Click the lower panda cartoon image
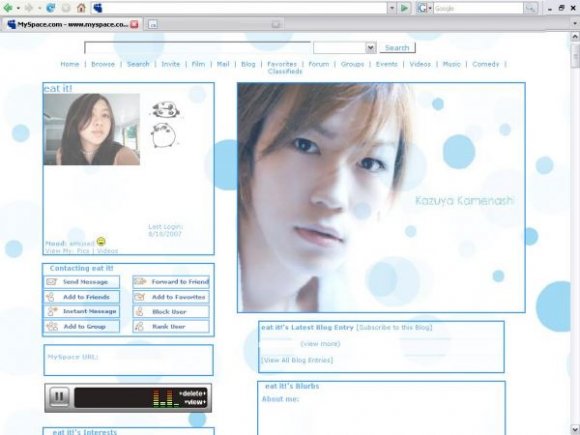 click(x=164, y=135)
